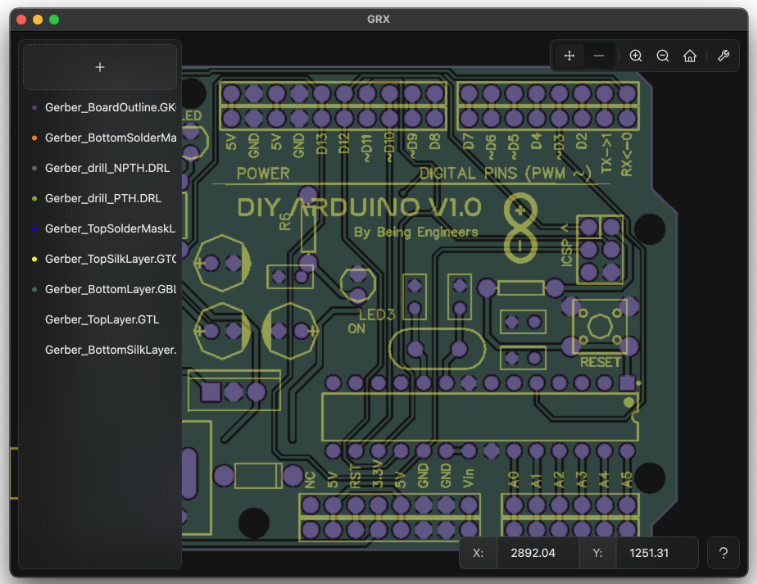Select the Gerber_drill_PTH.DRL layer
The width and height of the screenshot is (757, 584).
click(x=100, y=198)
